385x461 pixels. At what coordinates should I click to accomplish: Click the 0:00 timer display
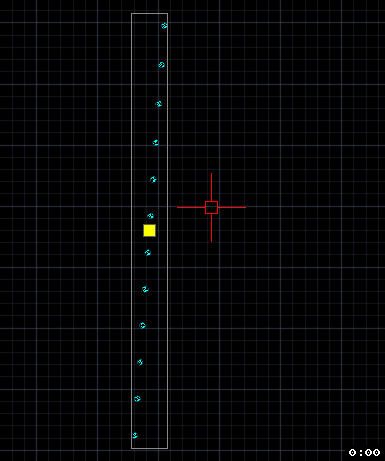click(x=364, y=452)
